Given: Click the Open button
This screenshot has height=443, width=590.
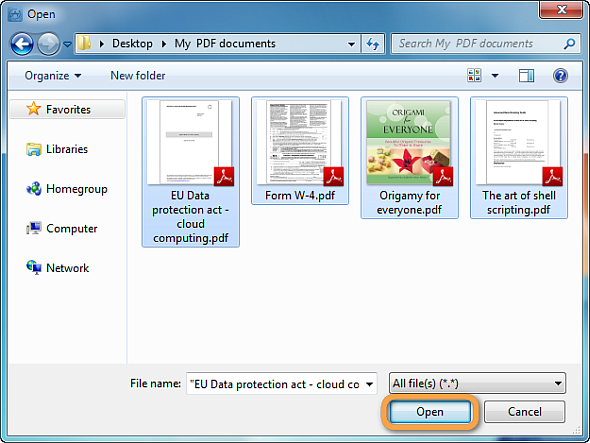Looking at the screenshot, I should pos(430,412).
